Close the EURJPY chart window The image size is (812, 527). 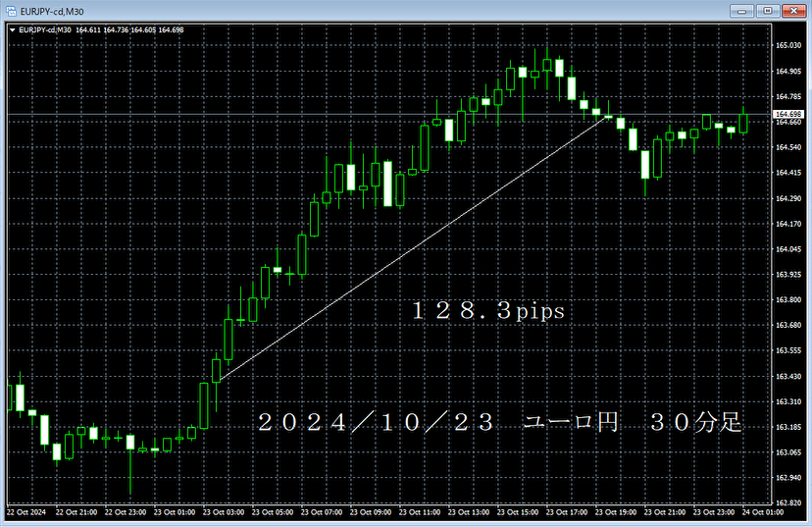pos(793,11)
